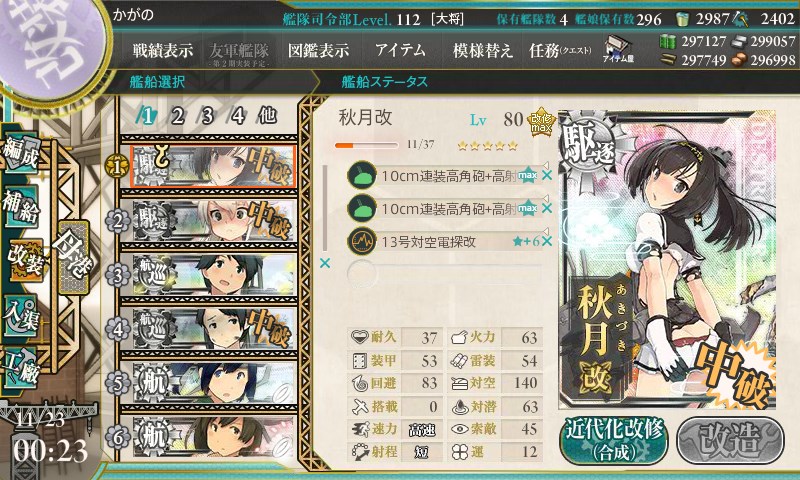Switch to the 他 other ships tab
This screenshot has width=800, height=480.
[267, 116]
